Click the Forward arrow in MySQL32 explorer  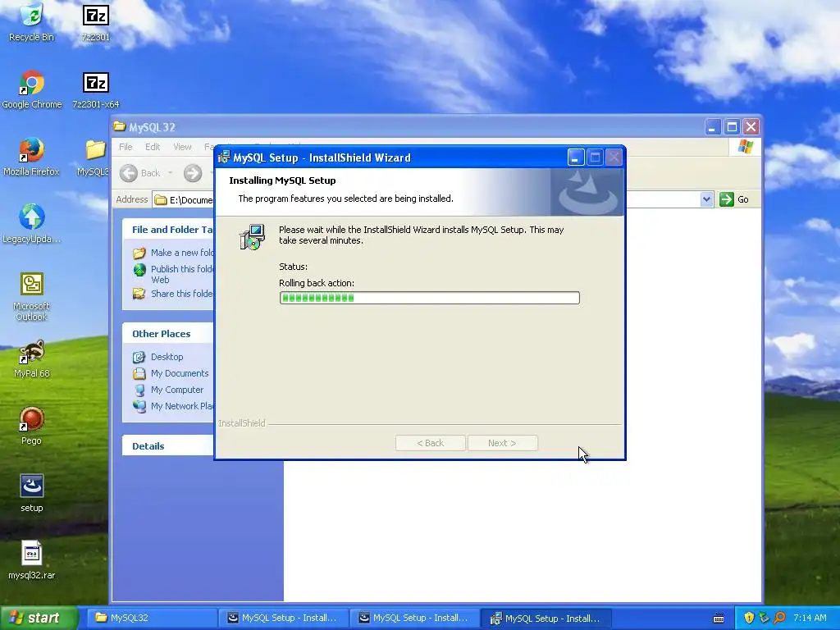click(193, 173)
